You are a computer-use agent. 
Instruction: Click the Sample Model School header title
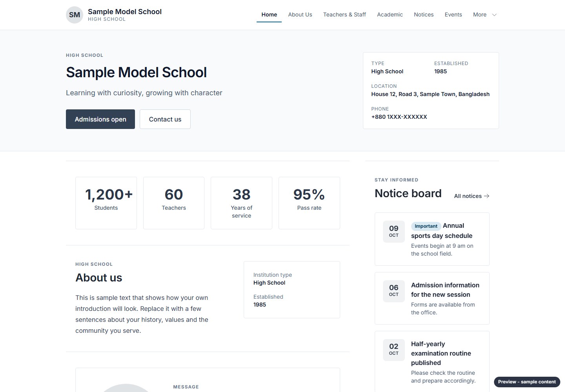pyautogui.click(x=125, y=12)
